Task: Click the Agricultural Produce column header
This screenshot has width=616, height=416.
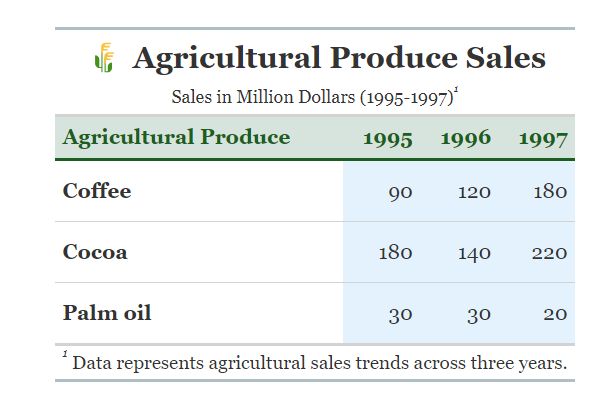Action: coord(176,137)
